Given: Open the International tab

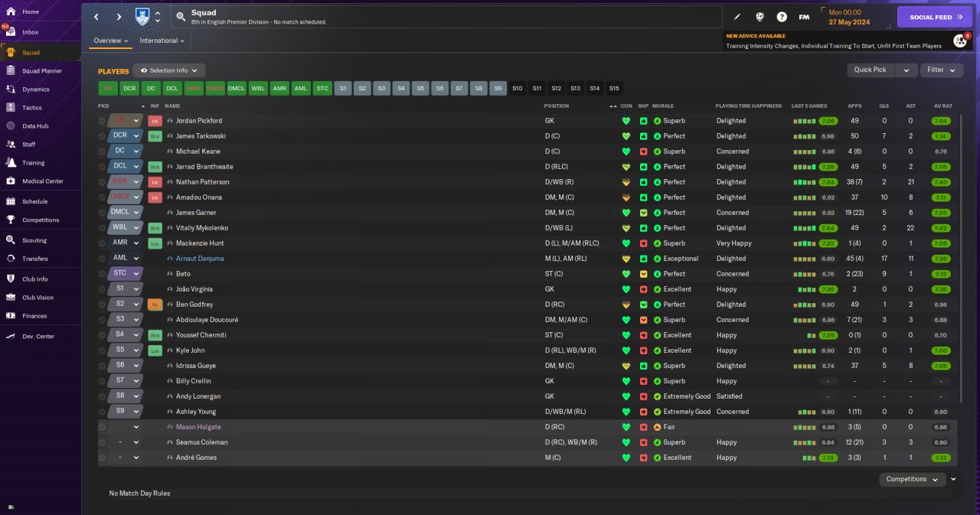Looking at the screenshot, I should point(162,41).
